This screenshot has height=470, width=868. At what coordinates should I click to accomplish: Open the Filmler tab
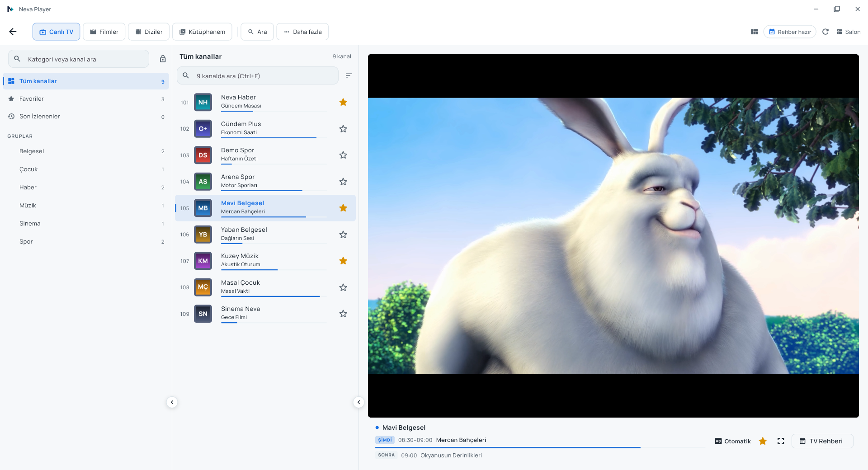104,32
